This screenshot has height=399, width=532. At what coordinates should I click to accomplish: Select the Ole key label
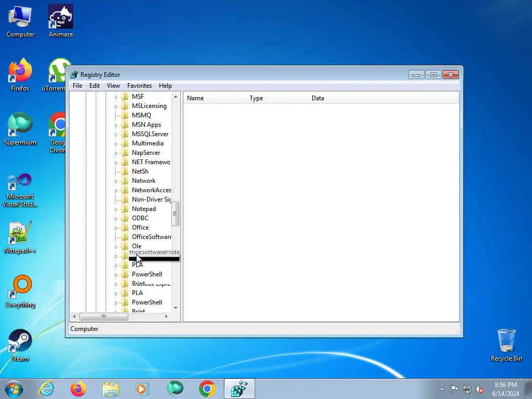pos(137,246)
